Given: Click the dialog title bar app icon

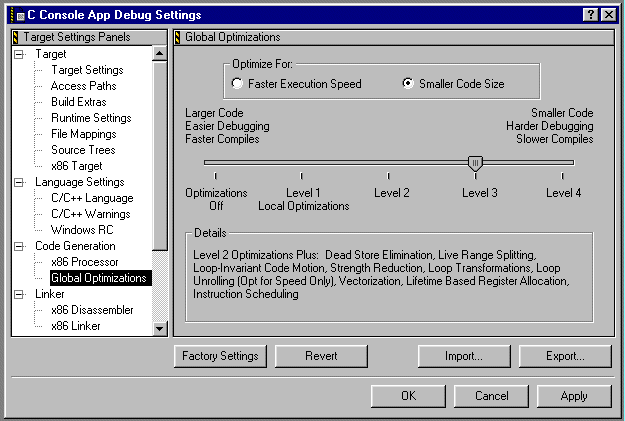Looking at the screenshot, I should click(18, 15).
